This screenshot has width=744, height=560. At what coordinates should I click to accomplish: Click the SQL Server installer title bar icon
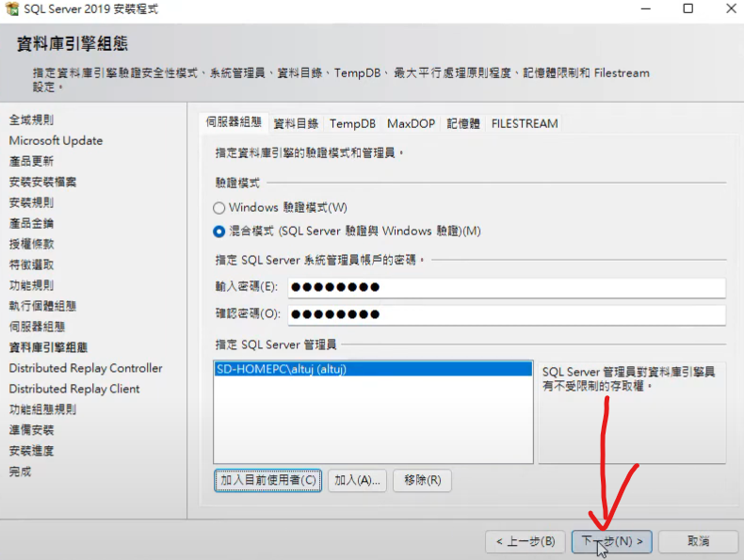[12, 8]
